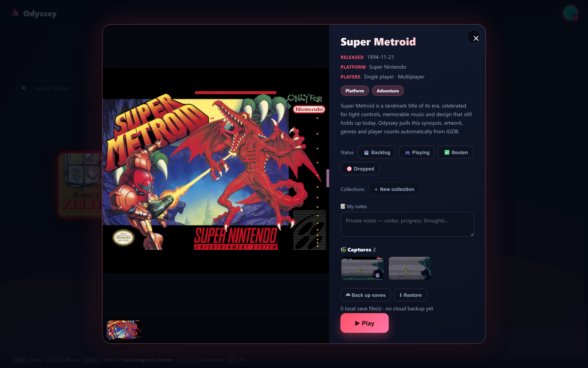
Task: Open the first capture thumbnail
Action: [x=362, y=268]
